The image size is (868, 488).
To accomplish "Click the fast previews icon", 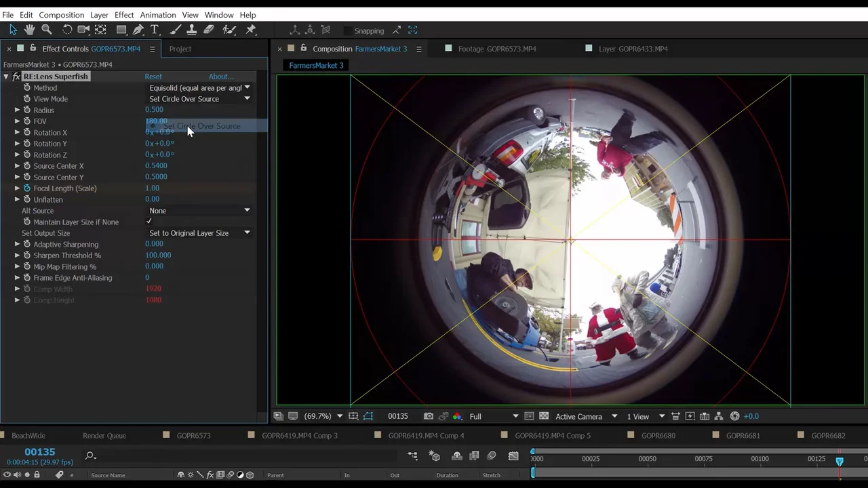I will pos(690,416).
